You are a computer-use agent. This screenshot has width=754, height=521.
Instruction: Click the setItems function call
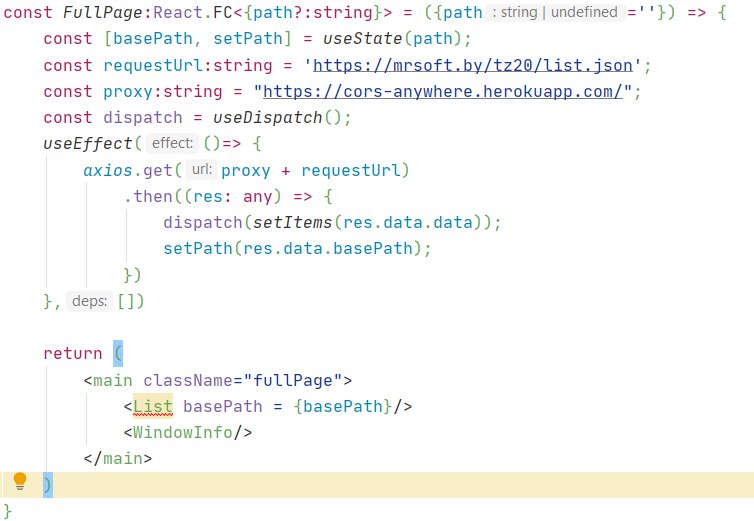(x=292, y=222)
